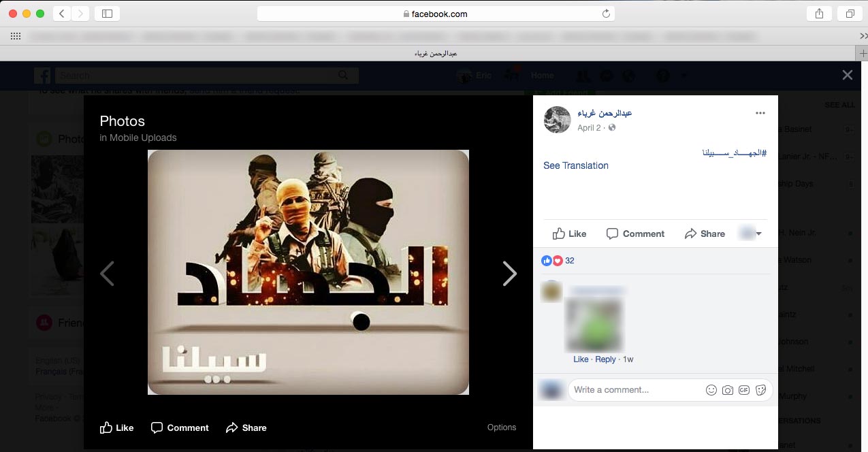Toggle the Safari sidebar button
The height and width of the screenshot is (452, 868).
pos(107,14)
